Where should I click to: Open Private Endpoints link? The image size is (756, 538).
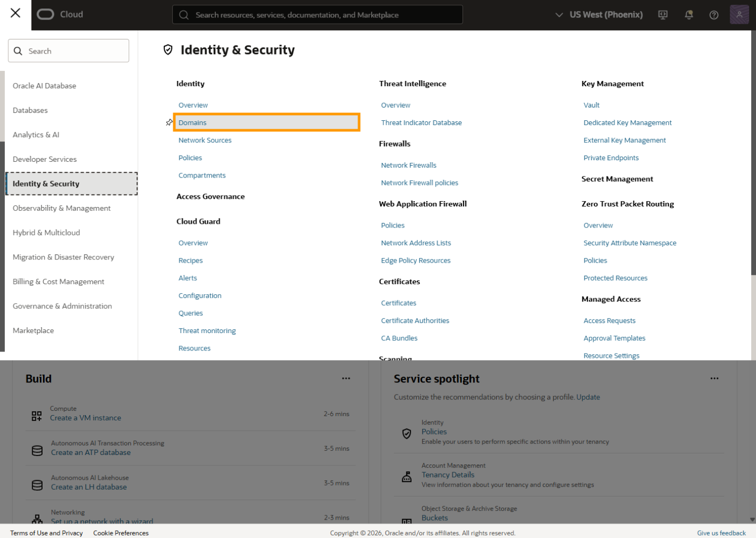(611, 158)
